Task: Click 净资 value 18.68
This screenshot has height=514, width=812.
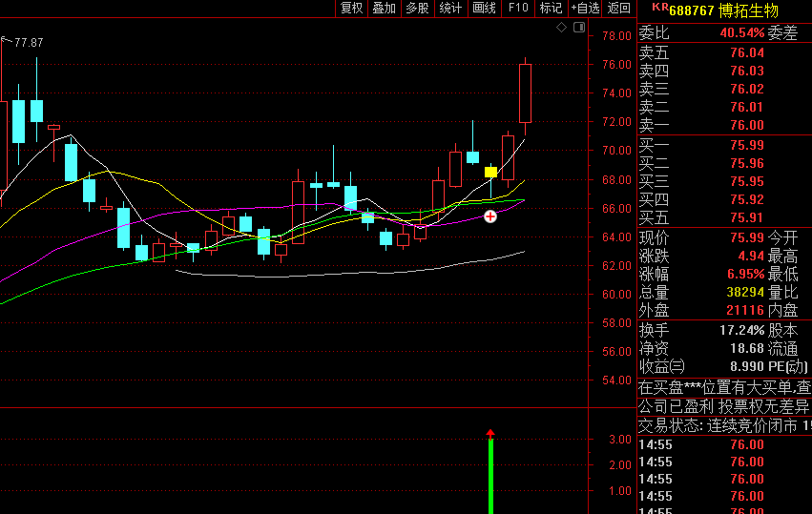Action: point(747,348)
